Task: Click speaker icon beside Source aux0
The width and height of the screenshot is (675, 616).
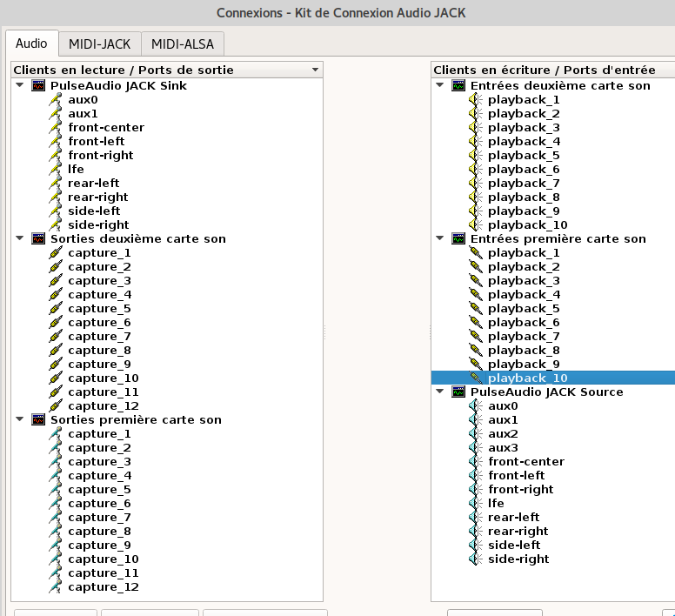Action: click(476, 406)
